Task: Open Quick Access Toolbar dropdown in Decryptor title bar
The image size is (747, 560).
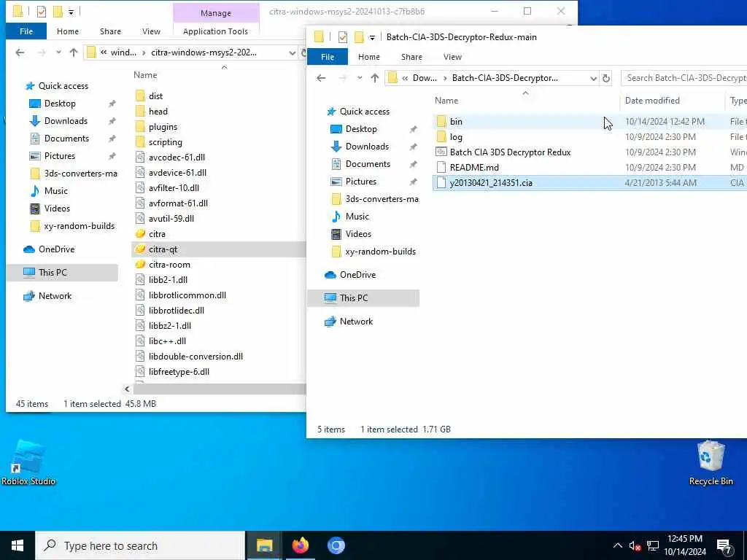Action: (372, 37)
